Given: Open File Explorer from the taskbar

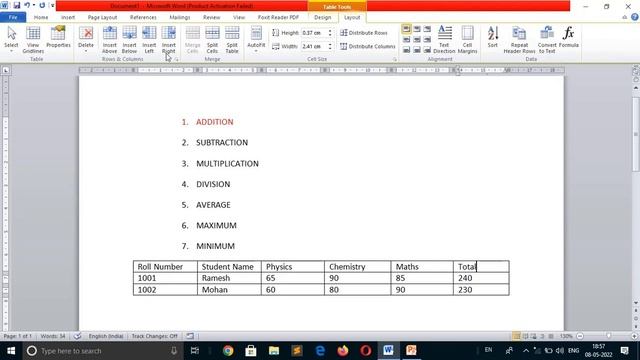Looking at the screenshot, I should coord(274,351).
